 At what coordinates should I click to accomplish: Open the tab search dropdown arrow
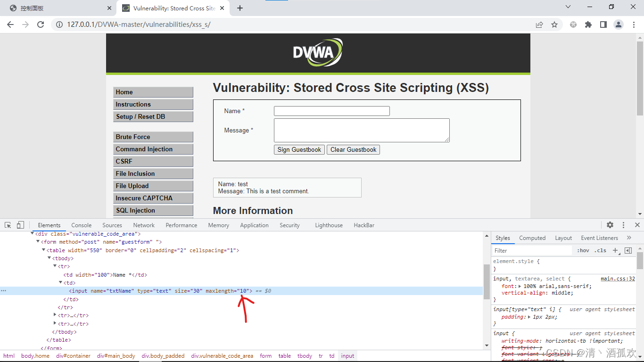(x=568, y=7)
